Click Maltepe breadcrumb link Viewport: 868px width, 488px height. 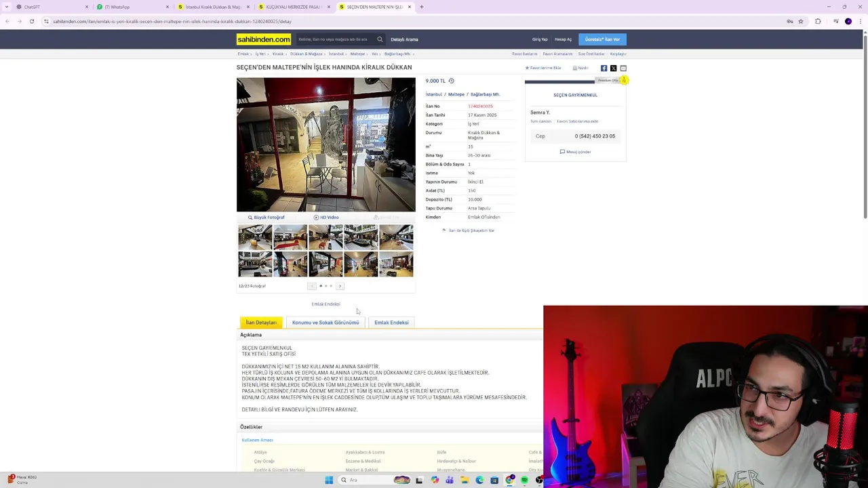pyautogui.click(x=357, y=54)
